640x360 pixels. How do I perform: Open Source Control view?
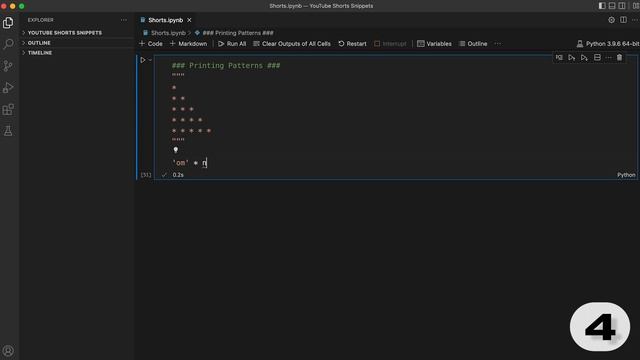(8, 66)
